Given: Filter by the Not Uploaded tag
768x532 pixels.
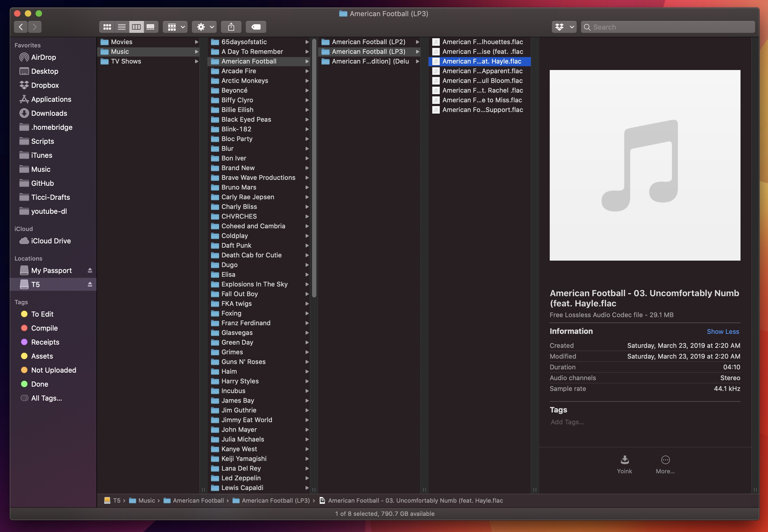Looking at the screenshot, I should [x=53, y=370].
